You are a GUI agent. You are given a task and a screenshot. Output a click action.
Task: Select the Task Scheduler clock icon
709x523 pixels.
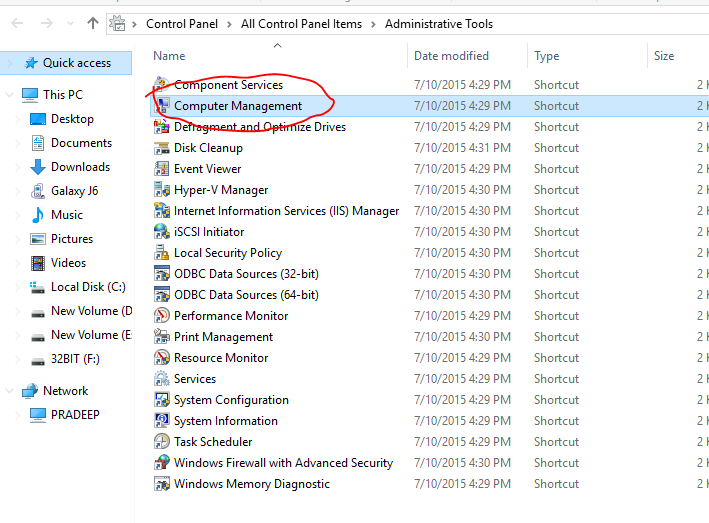pyautogui.click(x=161, y=442)
